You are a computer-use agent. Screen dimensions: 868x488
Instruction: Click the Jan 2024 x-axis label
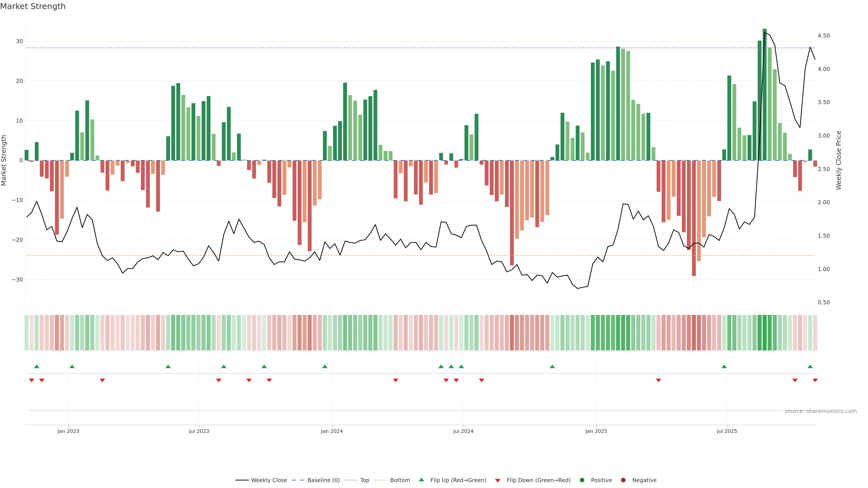332,431
